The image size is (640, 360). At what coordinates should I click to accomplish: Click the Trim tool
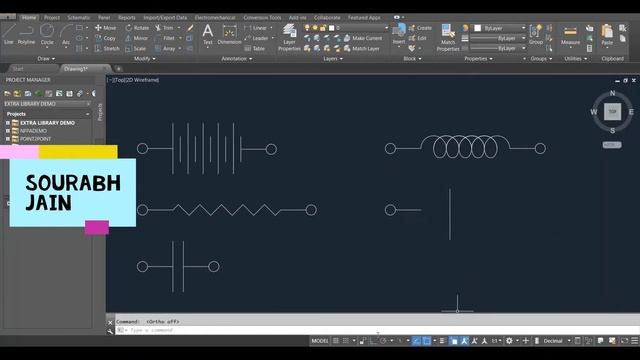[x=164, y=28]
